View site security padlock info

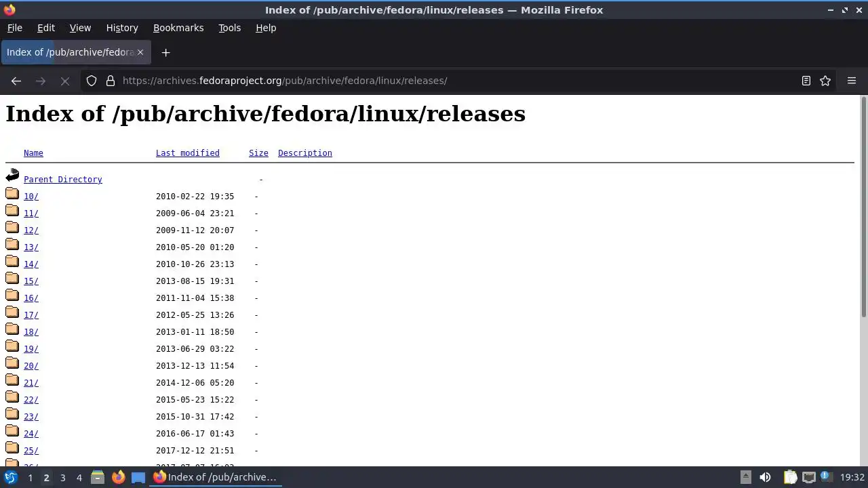click(x=111, y=81)
